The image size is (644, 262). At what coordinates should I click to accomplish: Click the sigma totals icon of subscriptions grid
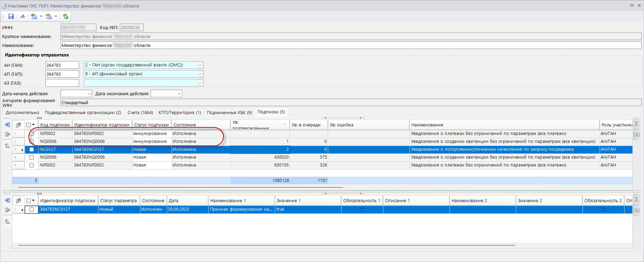tap(637, 124)
